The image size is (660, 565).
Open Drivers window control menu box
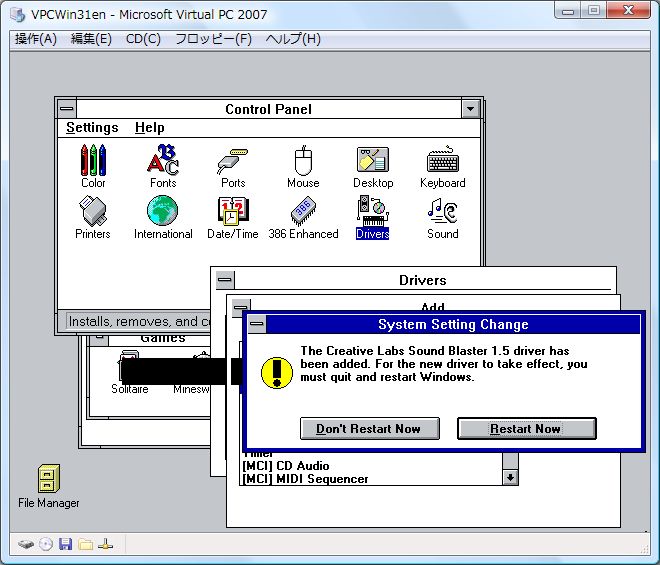[225, 280]
